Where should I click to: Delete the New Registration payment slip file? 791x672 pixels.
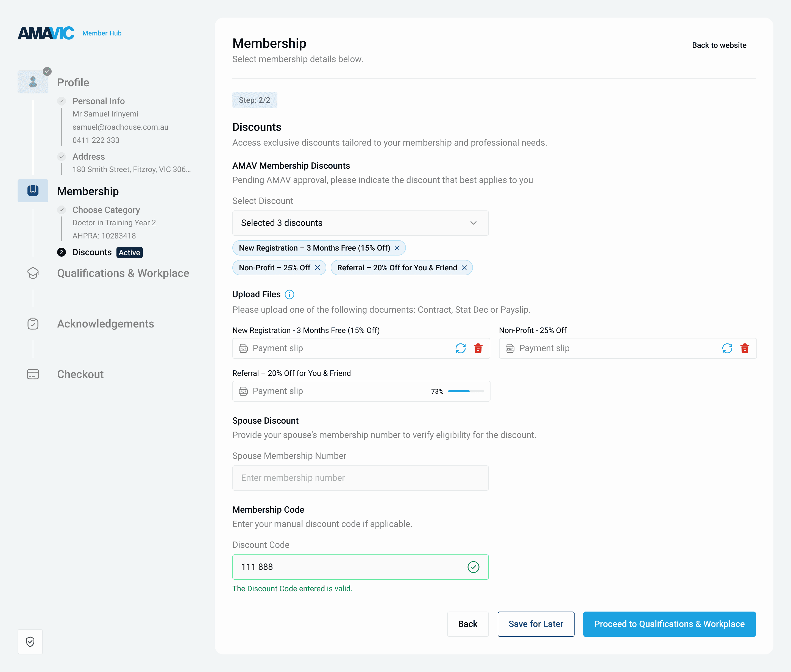click(478, 348)
